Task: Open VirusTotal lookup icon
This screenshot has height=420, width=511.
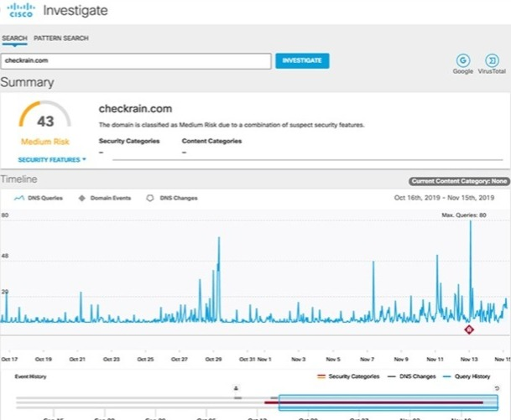Action: point(492,60)
